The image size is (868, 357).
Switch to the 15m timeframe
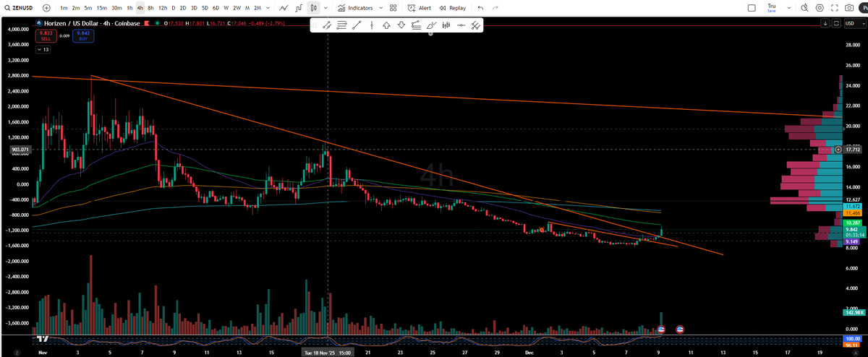[x=101, y=8]
